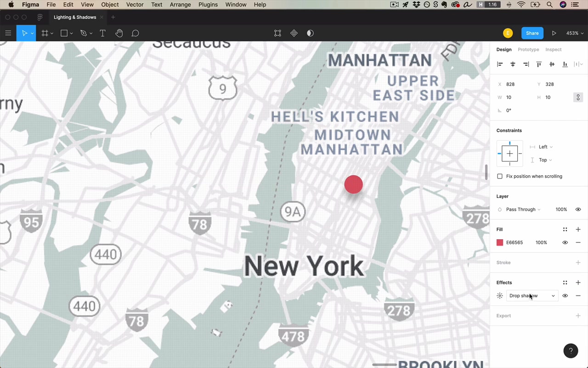The height and width of the screenshot is (368, 588).
Task: Switch to the Prototype tab
Action: coord(528,50)
